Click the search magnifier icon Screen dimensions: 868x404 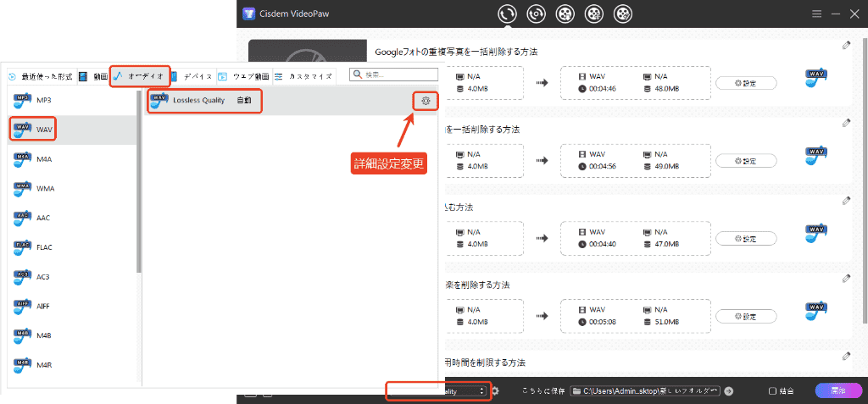[359, 75]
